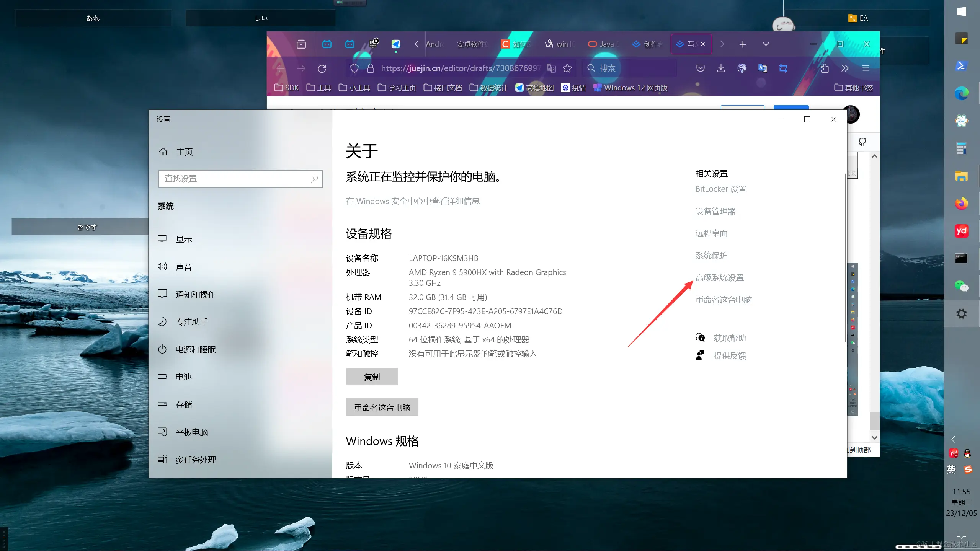Open 显示 settings in the sidebar

click(184, 239)
